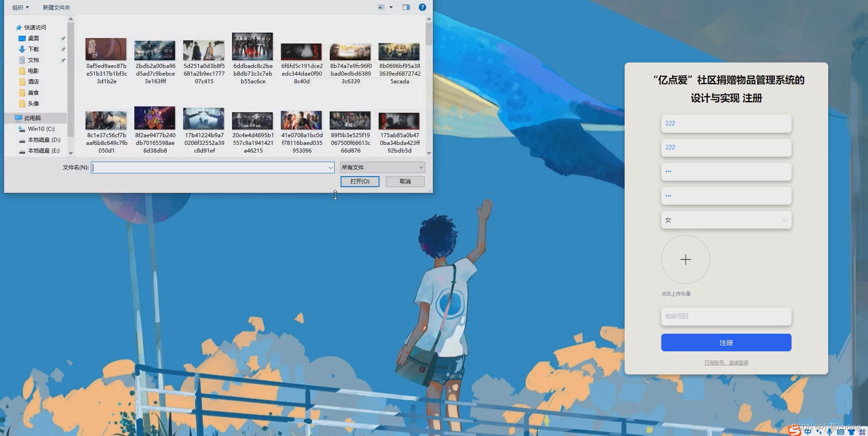Screen dimensions: 868x436
Task: Select image 6f6fd5c191dce2 thumbnail
Action: pyautogui.click(x=301, y=52)
